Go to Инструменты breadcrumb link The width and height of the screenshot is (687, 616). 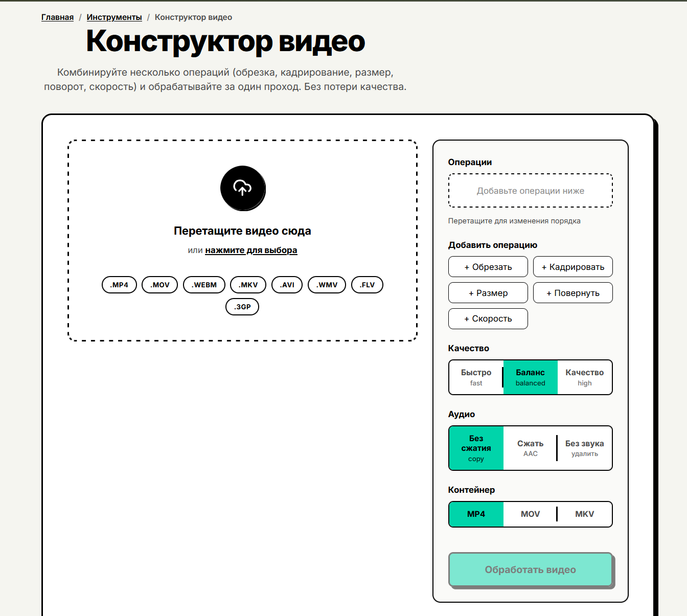(x=114, y=17)
